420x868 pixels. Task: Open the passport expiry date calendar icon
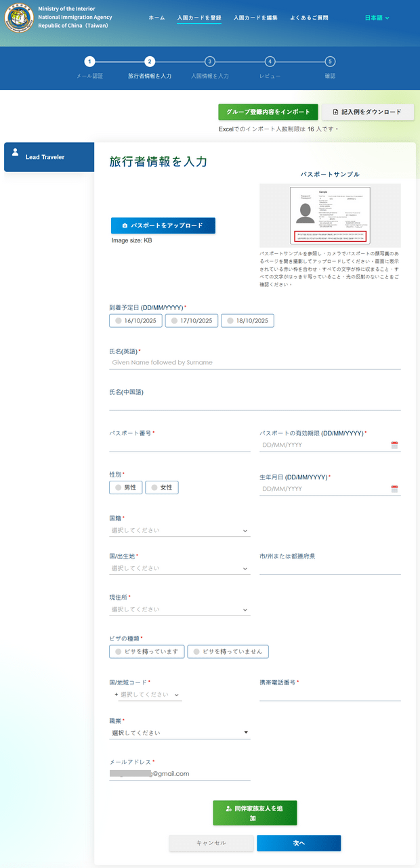coord(394,445)
